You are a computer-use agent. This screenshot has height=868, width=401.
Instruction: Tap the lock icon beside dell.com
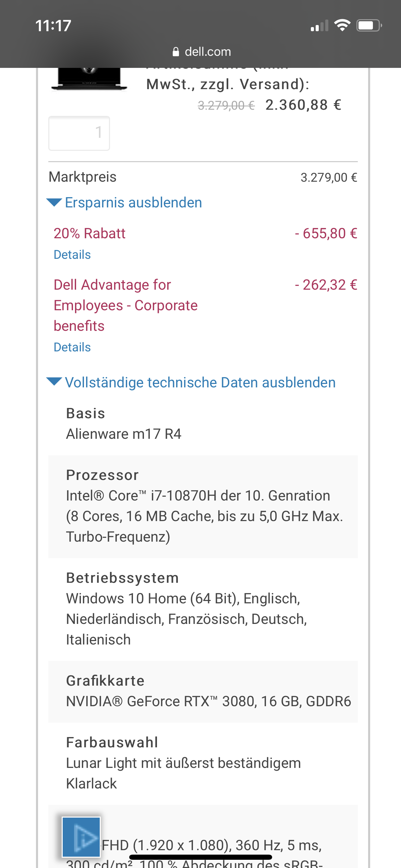click(176, 52)
